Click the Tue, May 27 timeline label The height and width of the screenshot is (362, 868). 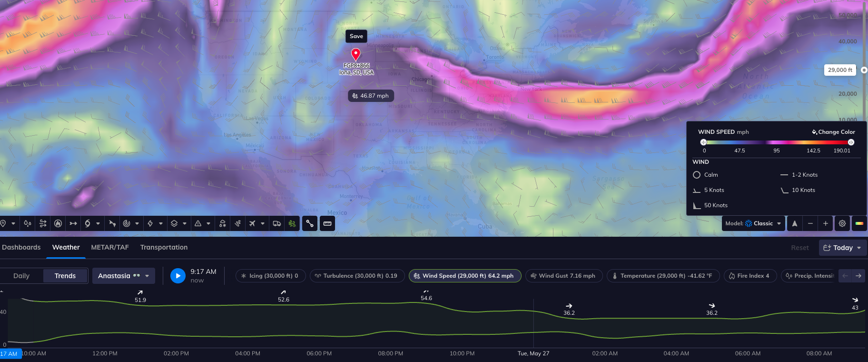click(533, 353)
